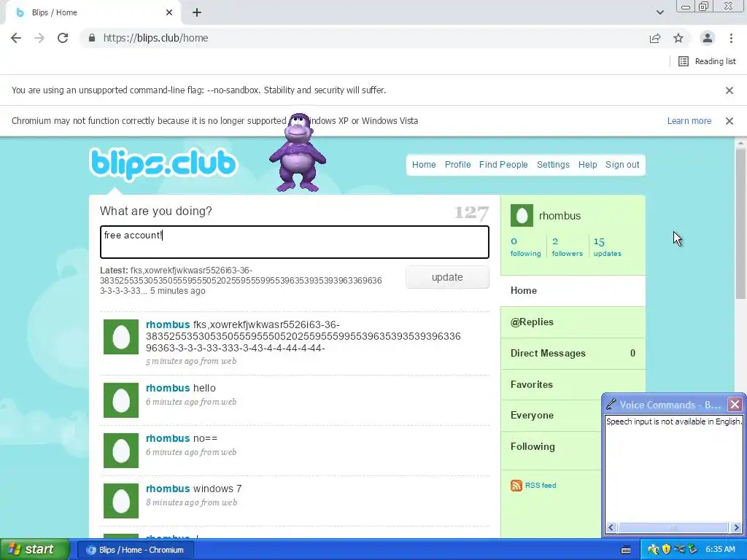Viewport: 747px width, 560px height.
Task: Click Voice Commands scroll right arrow
Action: click(x=736, y=527)
